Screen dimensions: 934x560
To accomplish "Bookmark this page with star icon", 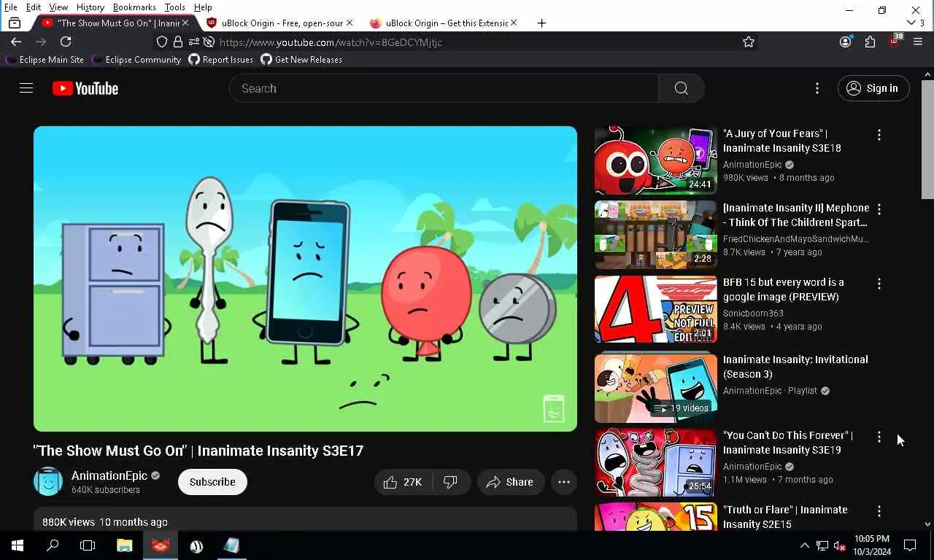I will [x=748, y=42].
